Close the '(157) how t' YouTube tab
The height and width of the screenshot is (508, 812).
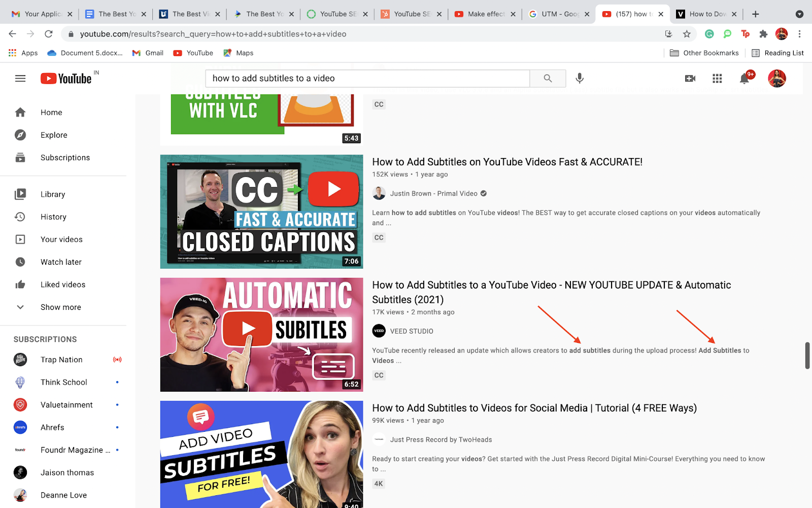[x=661, y=14]
